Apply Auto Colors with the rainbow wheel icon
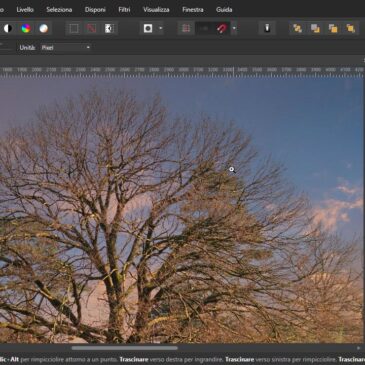Screen dimensions: 365x365 click(26, 28)
